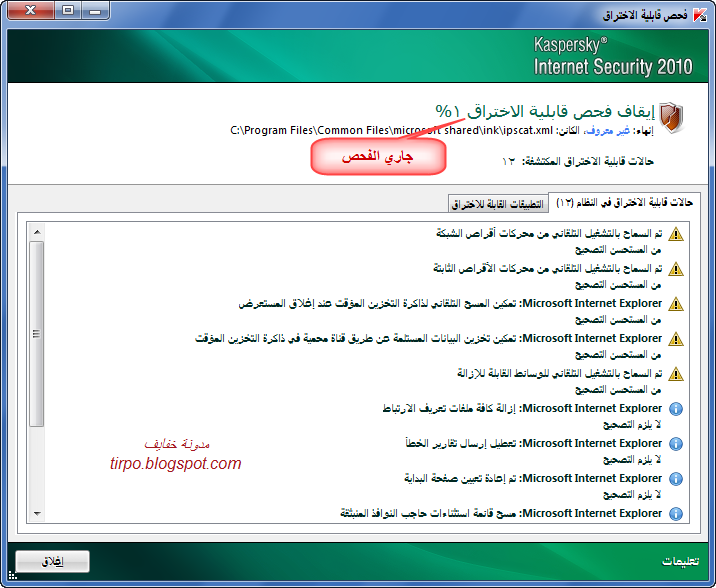Click the list scrollbar down arrow
The height and width of the screenshot is (588, 716).
(x=37, y=514)
